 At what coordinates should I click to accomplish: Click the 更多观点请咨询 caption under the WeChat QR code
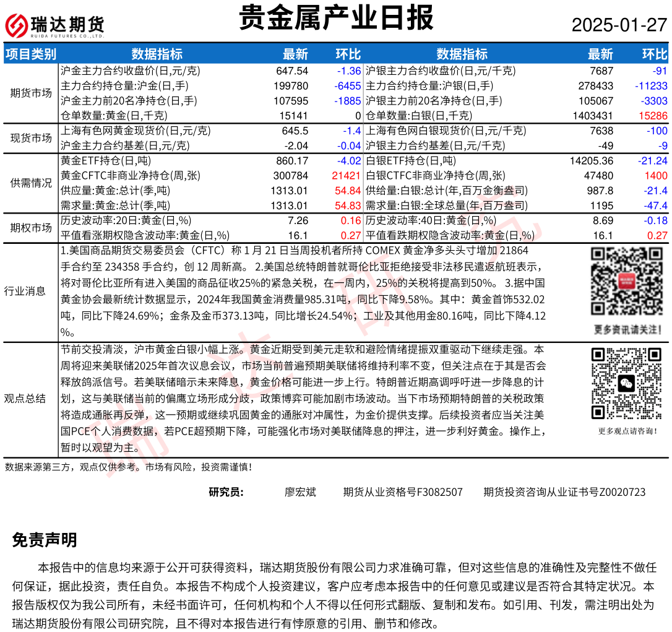pos(627,431)
